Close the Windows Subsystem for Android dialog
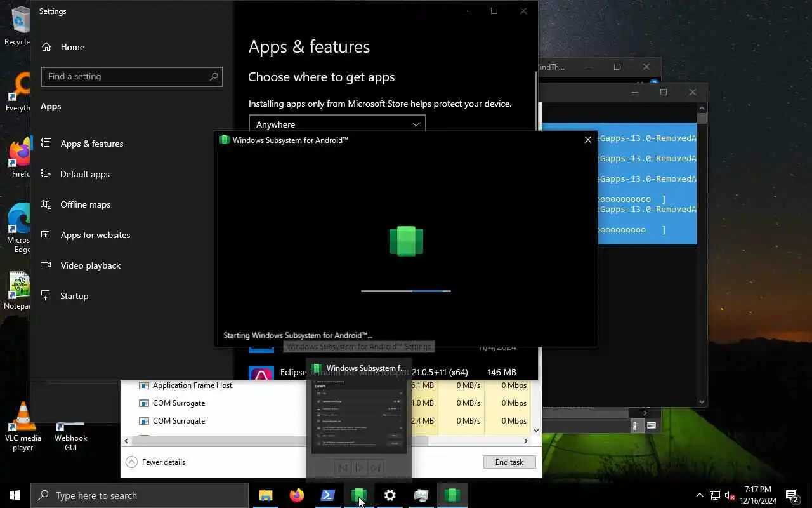 [x=587, y=140]
